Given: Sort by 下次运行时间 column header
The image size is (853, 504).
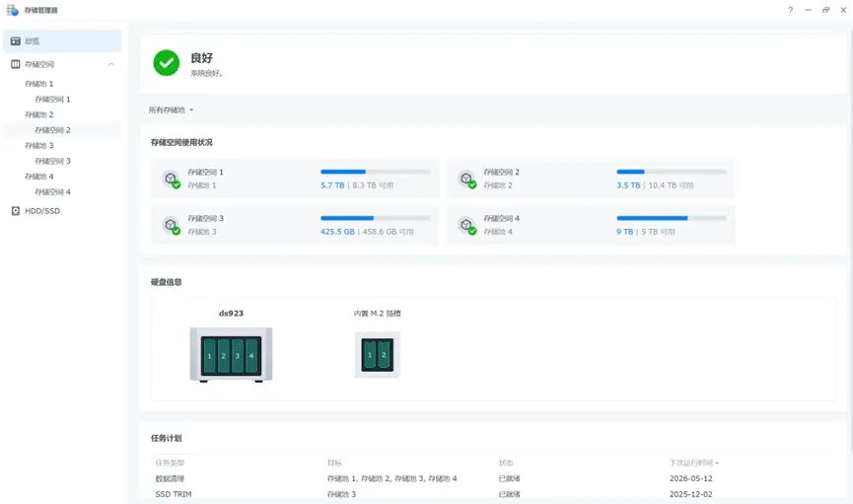Looking at the screenshot, I should (693, 463).
